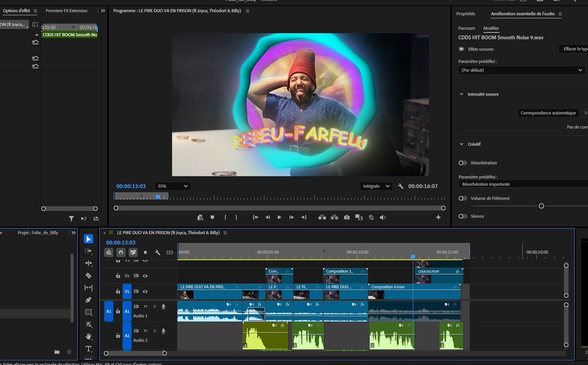This screenshot has width=588, height=365.
Task: Click the add marker icon in timeline header
Action: [x=145, y=253]
